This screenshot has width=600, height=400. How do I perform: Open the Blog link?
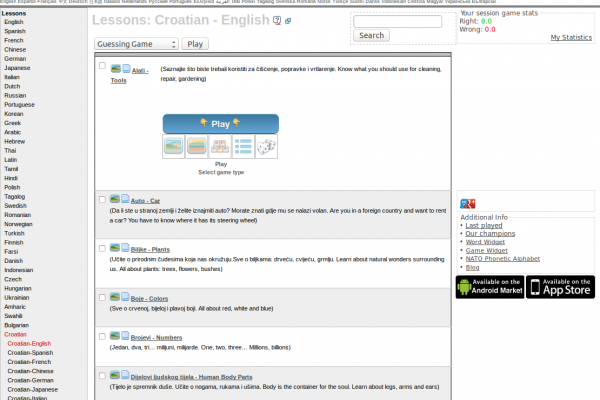(x=473, y=267)
